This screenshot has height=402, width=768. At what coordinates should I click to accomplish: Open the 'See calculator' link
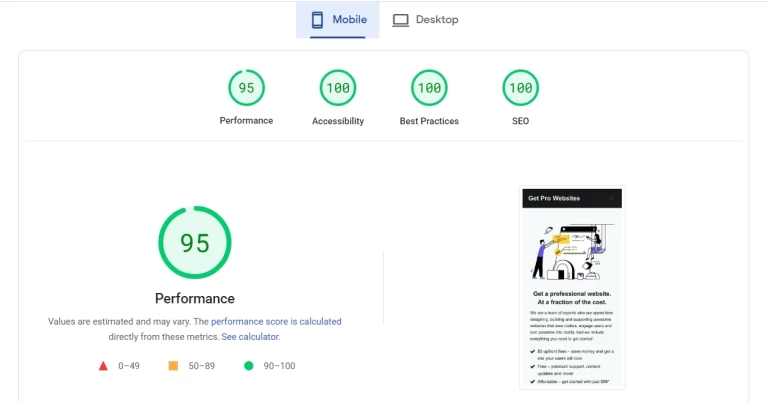tap(250, 337)
